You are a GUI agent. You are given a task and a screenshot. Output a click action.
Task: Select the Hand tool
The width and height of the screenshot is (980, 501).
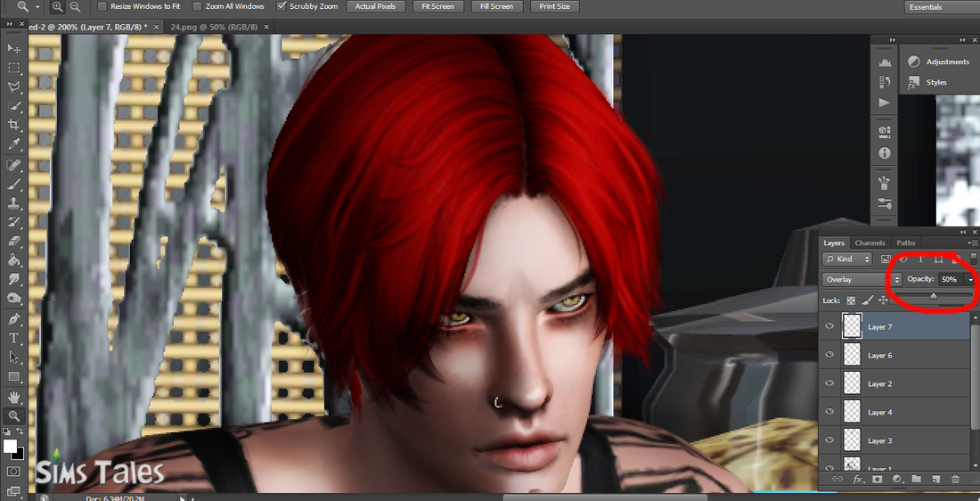pyautogui.click(x=13, y=398)
